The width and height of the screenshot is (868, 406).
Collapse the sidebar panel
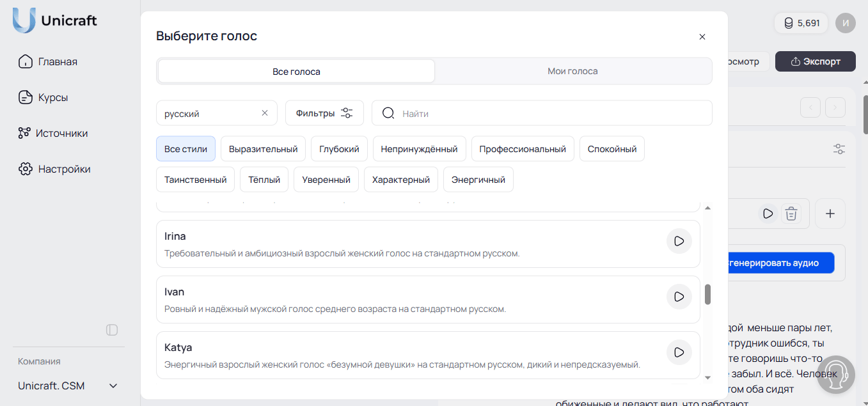[112, 330]
